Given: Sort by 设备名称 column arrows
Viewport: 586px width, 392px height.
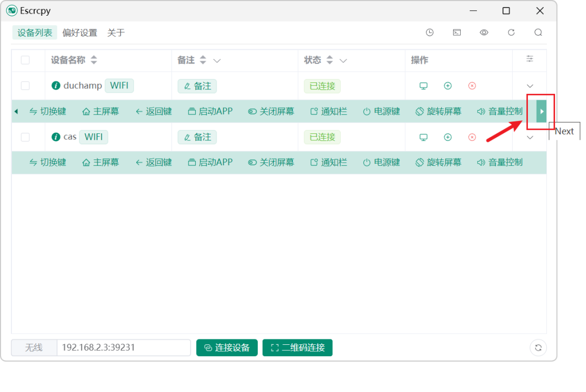Looking at the screenshot, I should (94, 60).
